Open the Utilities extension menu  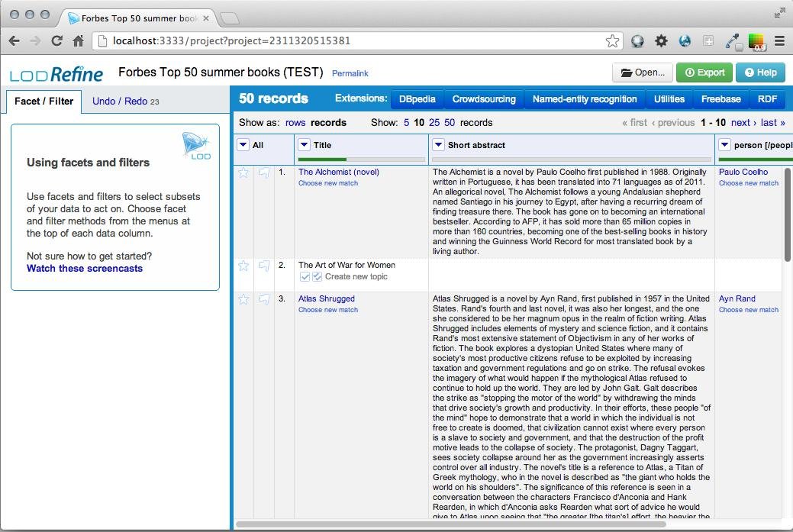pyautogui.click(x=669, y=99)
